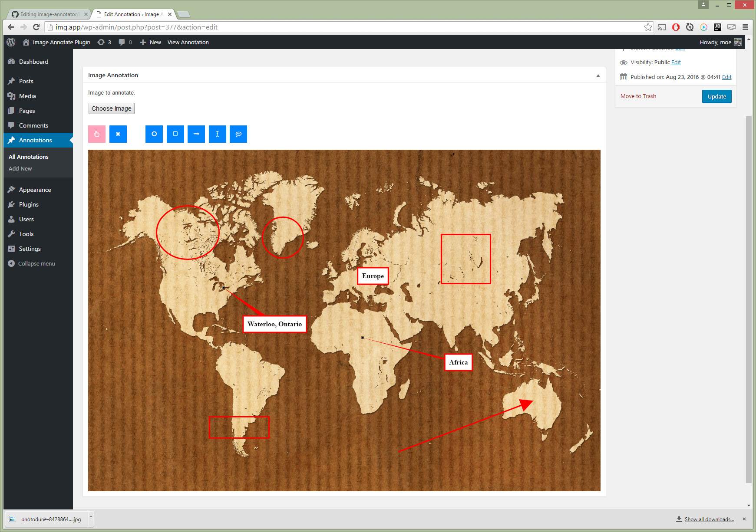Select the text cursor tool

pos(218,134)
